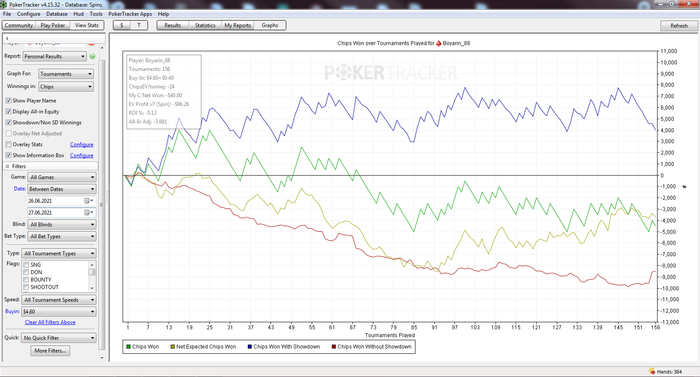
Task: Open the calendar picker for 26.06.2021
Action: tap(88, 201)
